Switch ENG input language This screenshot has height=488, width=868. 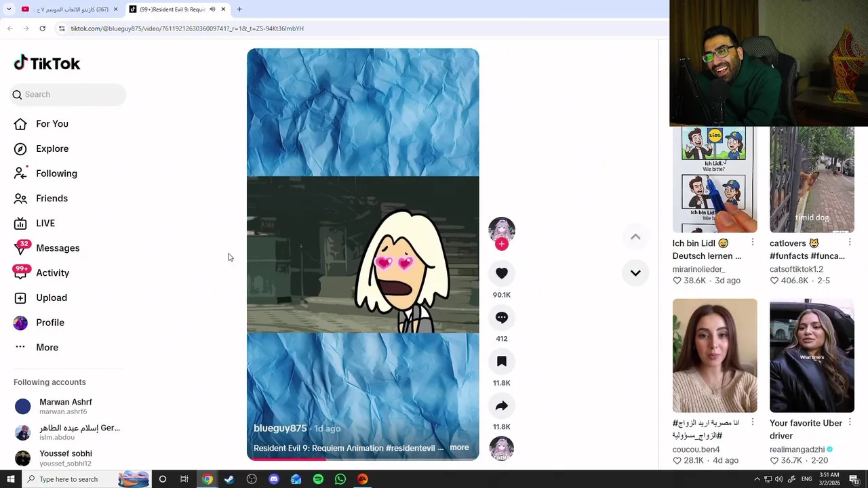tap(807, 479)
